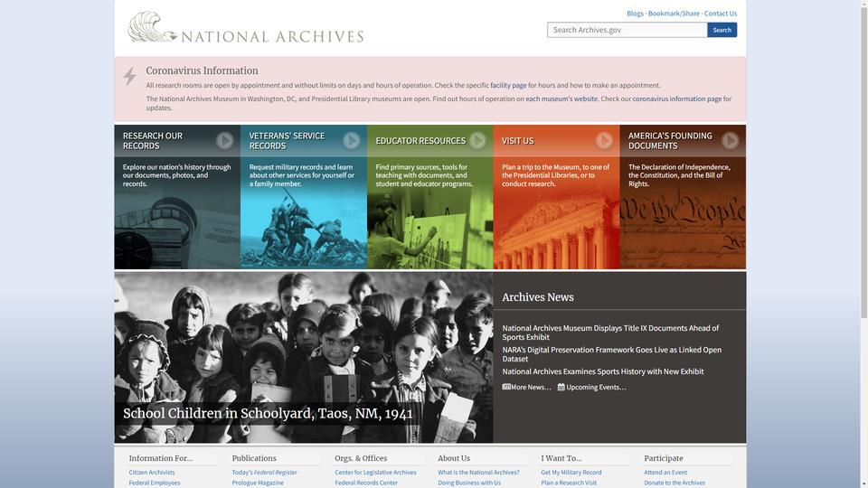Click the arrow icon on Veterans' Service Records

[x=351, y=141]
